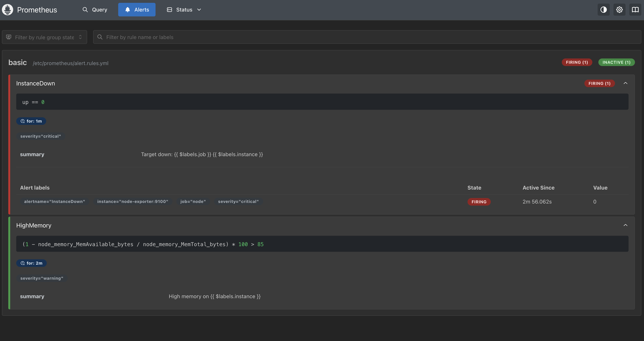Focus the rule name or labels filter

click(367, 37)
